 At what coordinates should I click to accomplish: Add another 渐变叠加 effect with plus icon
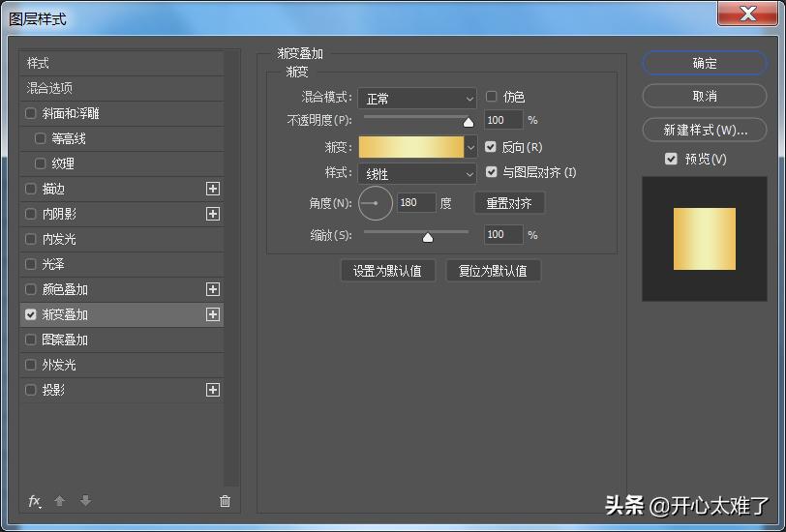pos(213,314)
